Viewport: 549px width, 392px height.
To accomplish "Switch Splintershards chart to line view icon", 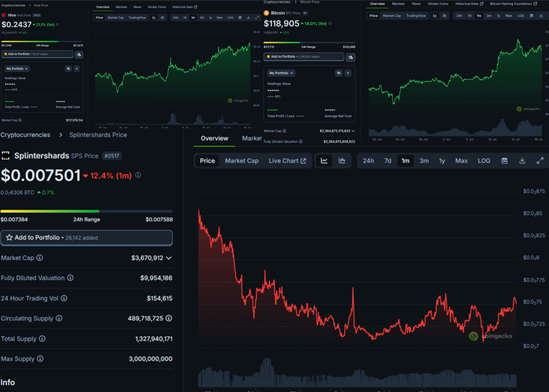I will pyautogui.click(x=325, y=161).
